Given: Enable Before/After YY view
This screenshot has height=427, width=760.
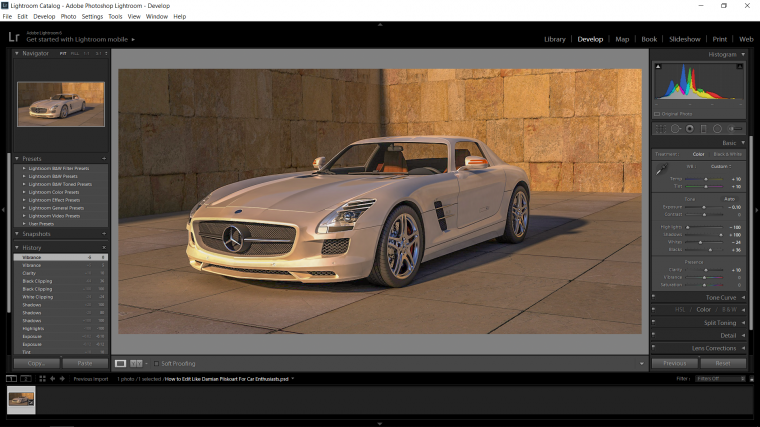Looking at the screenshot, I should click(x=136, y=363).
